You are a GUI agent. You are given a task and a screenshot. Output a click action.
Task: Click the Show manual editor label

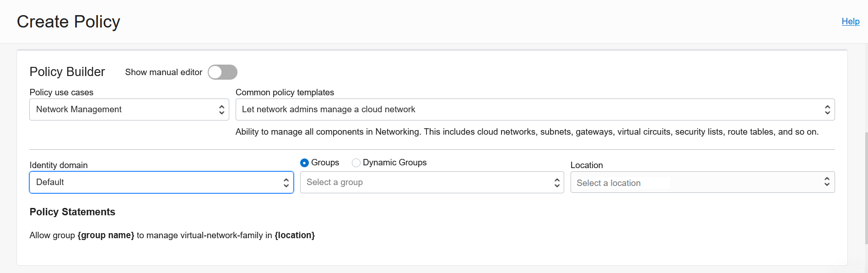pyautogui.click(x=163, y=72)
